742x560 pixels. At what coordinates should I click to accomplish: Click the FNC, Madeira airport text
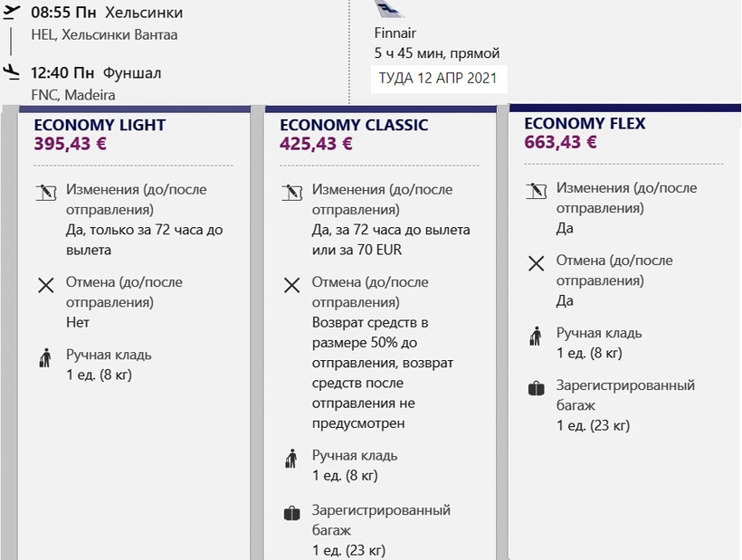[73, 94]
